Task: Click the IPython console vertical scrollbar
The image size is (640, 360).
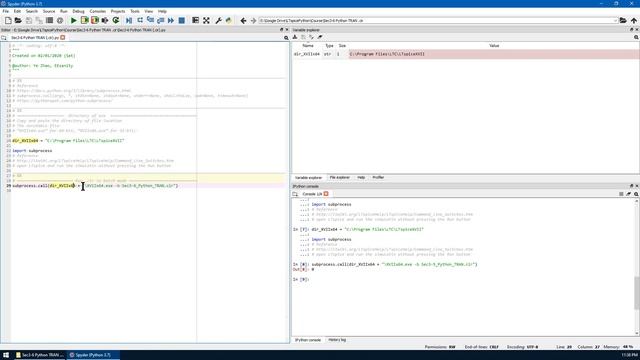Action: click(x=637, y=293)
